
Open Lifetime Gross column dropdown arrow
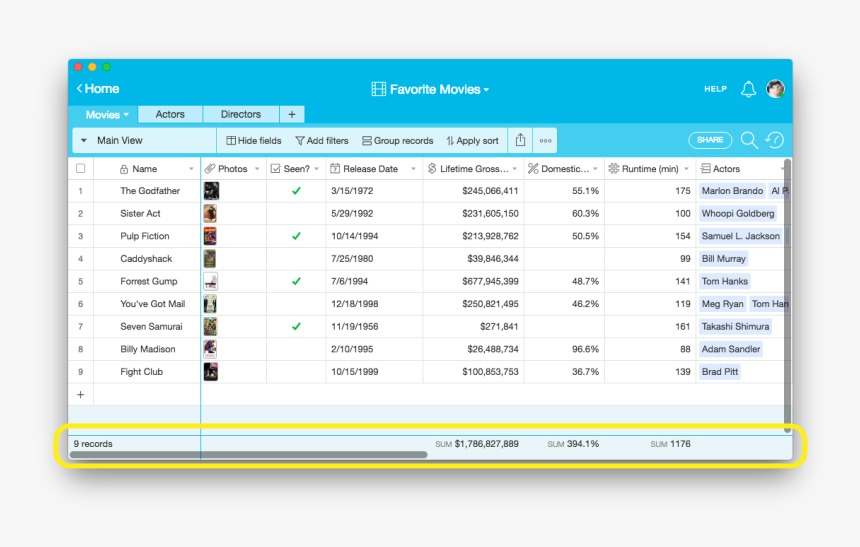514,169
